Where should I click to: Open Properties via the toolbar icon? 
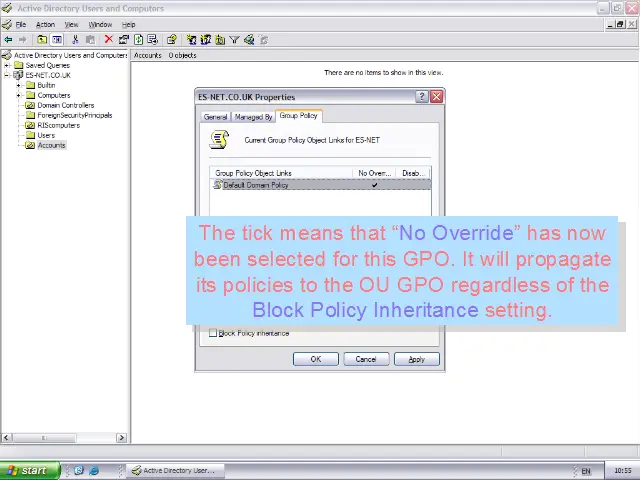123,40
